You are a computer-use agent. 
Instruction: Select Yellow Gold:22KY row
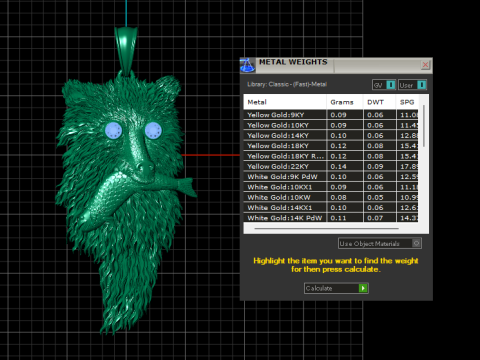pos(331,166)
